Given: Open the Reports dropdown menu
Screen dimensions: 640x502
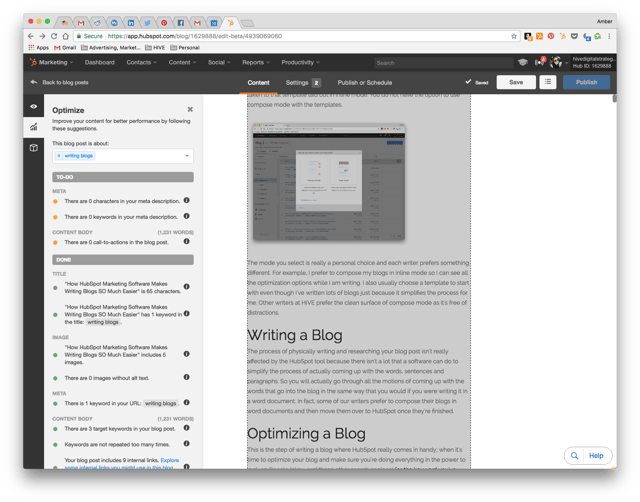Looking at the screenshot, I should [x=256, y=62].
